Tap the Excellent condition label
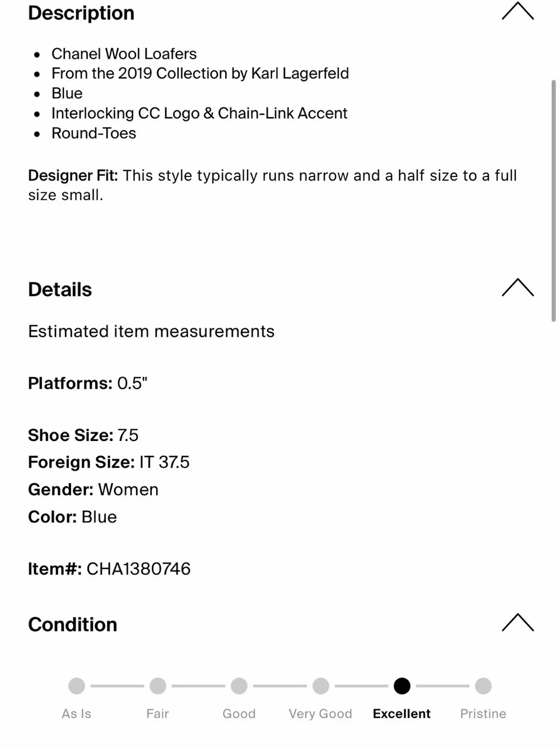This screenshot has width=560, height=747. tap(402, 713)
